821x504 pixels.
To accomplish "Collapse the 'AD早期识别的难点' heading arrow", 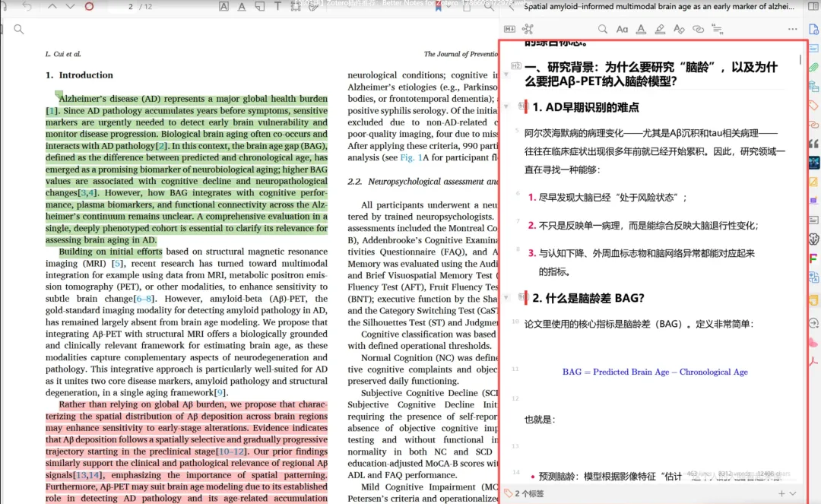I will click(x=506, y=106).
